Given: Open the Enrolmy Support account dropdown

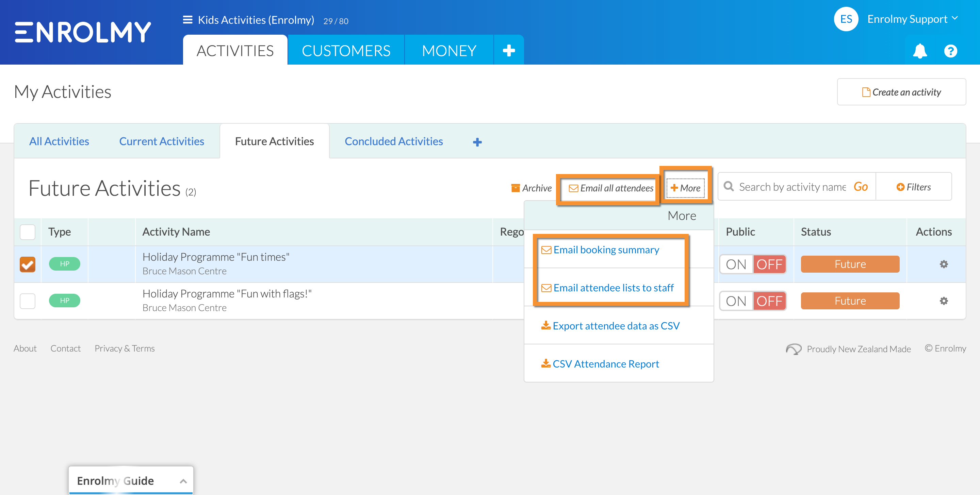Looking at the screenshot, I should click(913, 19).
